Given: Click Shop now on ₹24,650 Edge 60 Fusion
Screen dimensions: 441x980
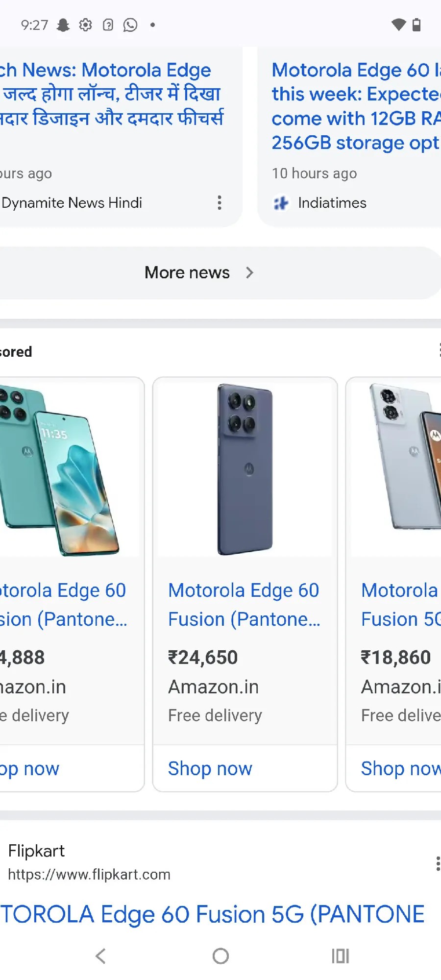Looking at the screenshot, I should [210, 768].
